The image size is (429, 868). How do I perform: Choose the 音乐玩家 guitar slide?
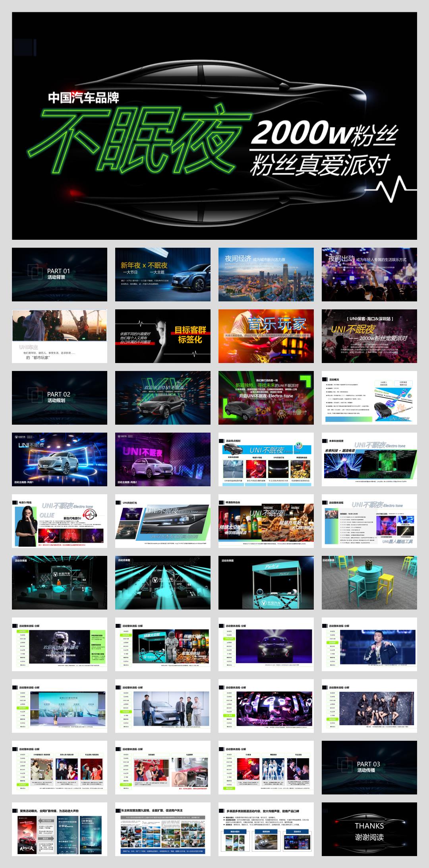[266, 336]
